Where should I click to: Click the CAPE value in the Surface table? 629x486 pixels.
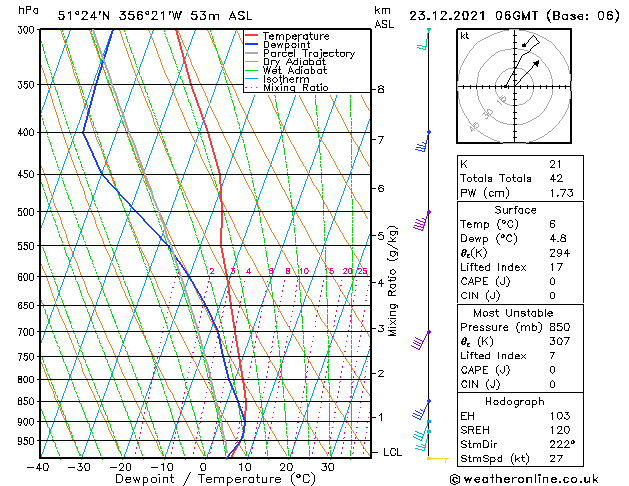click(x=552, y=281)
